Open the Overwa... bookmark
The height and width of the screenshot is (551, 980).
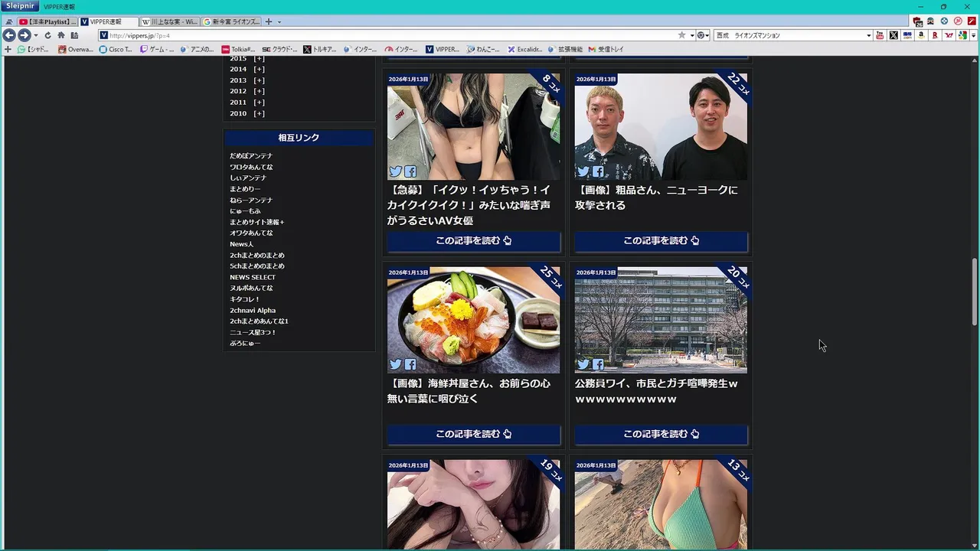pyautogui.click(x=76, y=49)
